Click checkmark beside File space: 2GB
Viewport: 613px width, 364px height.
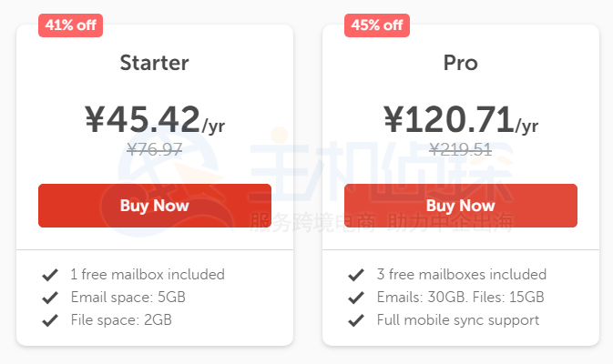(50, 319)
